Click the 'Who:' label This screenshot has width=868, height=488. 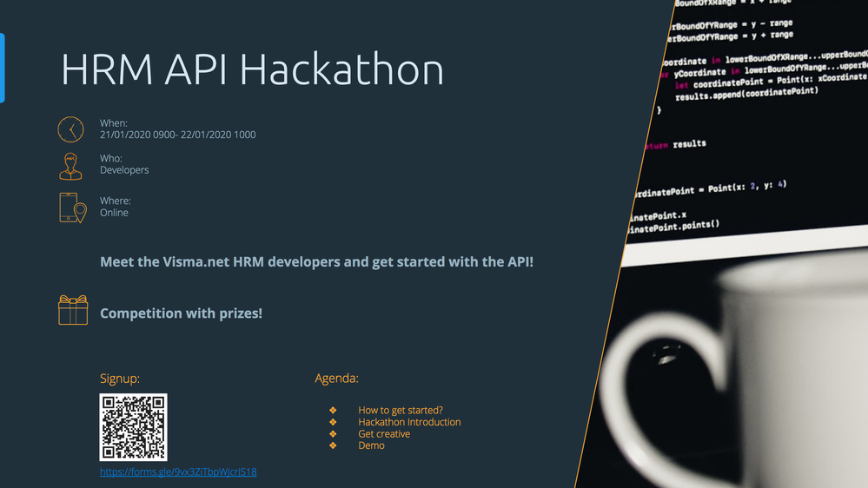click(110, 158)
